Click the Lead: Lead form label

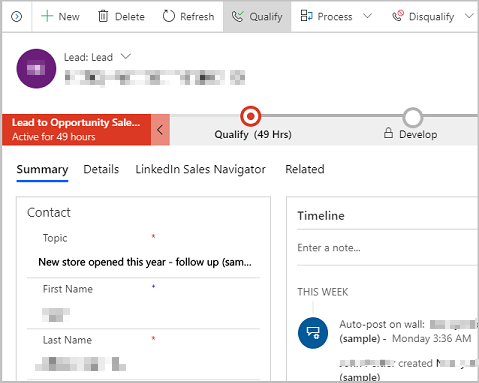[x=88, y=57]
